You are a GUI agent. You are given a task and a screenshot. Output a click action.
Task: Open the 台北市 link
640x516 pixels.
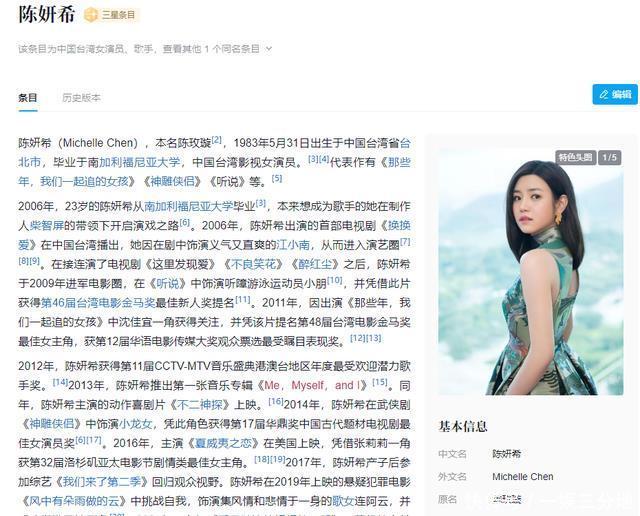point(214,152)
